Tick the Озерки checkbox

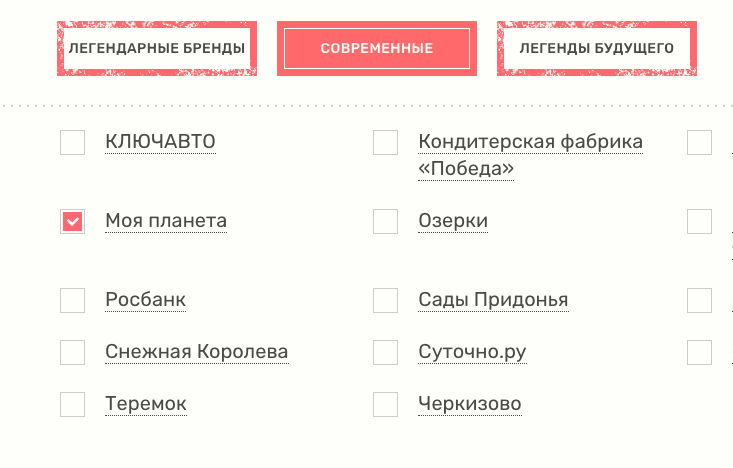click(x=385, y=222)
